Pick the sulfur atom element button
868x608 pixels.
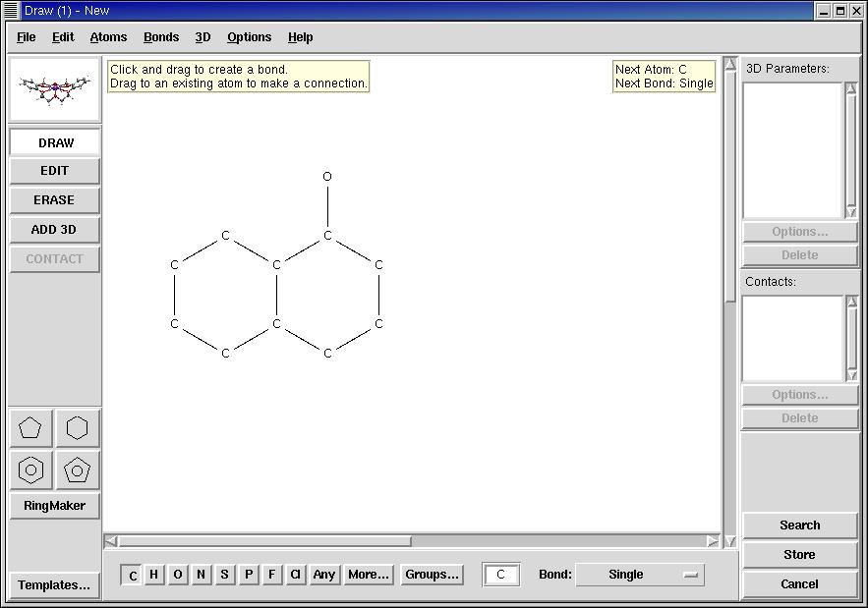225,575
